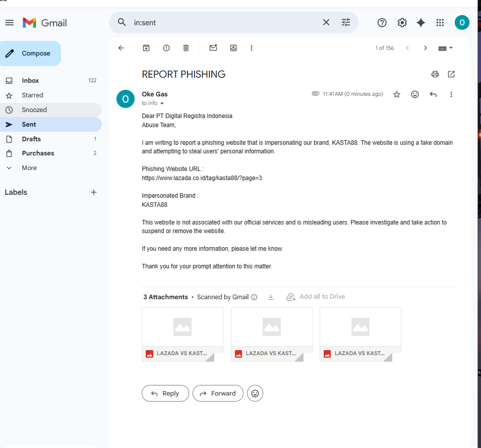
Task: Click the in:sent search field
Action: (225, 23)
